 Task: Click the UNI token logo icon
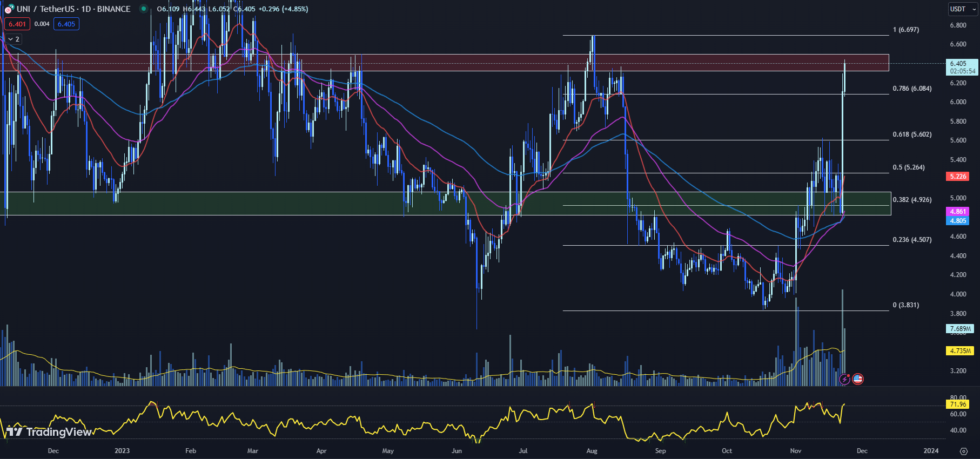point(9,9)
